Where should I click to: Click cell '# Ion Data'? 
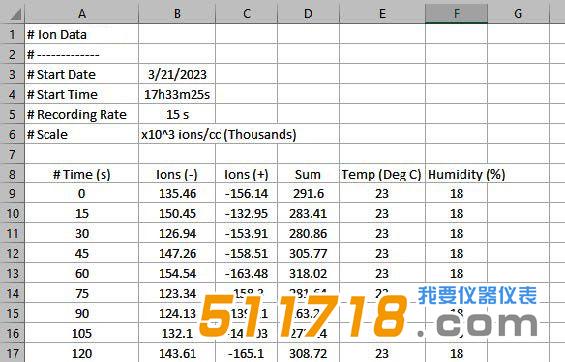82,34
